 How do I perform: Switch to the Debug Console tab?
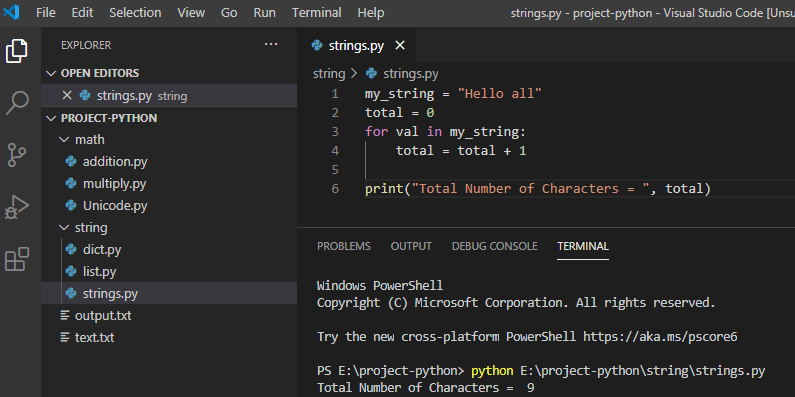tap(494, 246)
